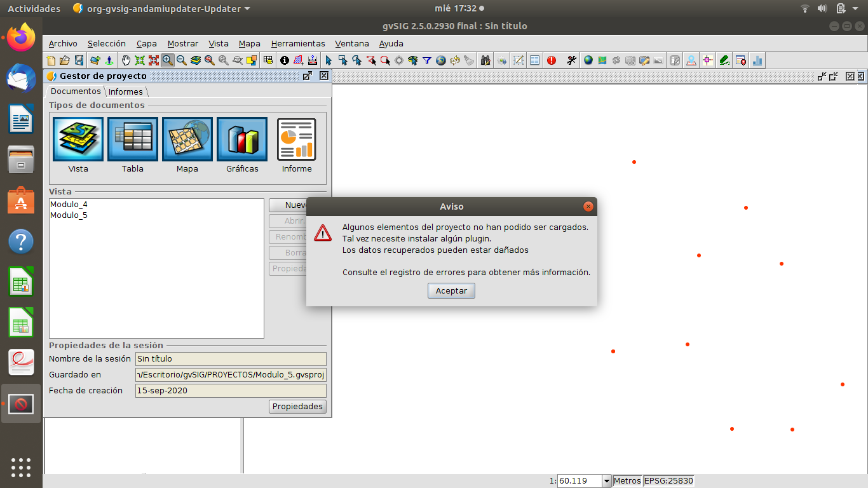The width and height of the screenshot is (868, 488).
Task: Open the Selección menu
Action: coord(107,44)
